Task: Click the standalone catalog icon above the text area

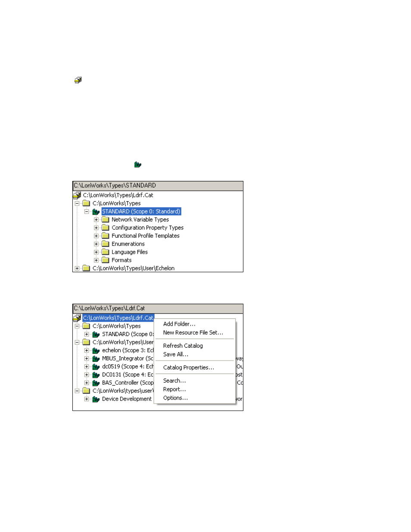Action: click(78, 80)
